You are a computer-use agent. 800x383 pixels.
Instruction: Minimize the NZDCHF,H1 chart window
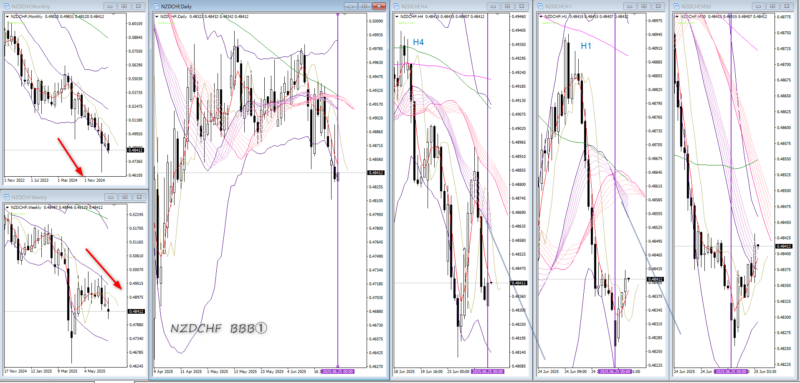tap(630, 7)
